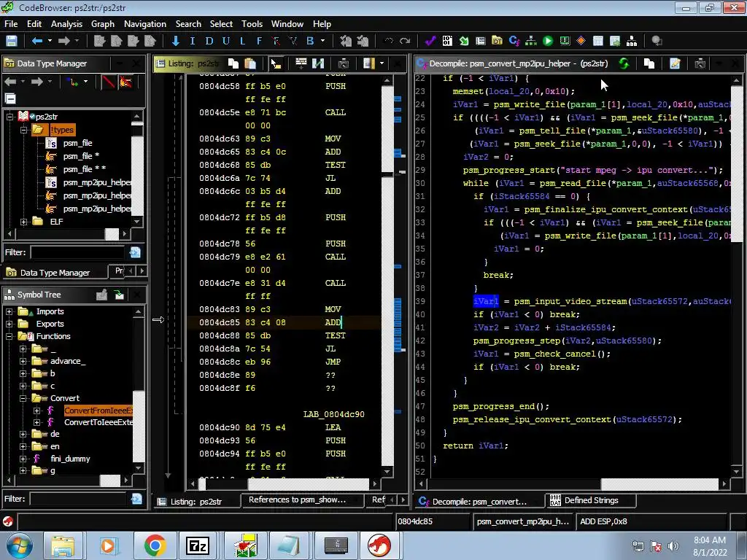747x560 pixels.
Task: Go to the next location with the grey forward arrow
Action: [63, 41]
